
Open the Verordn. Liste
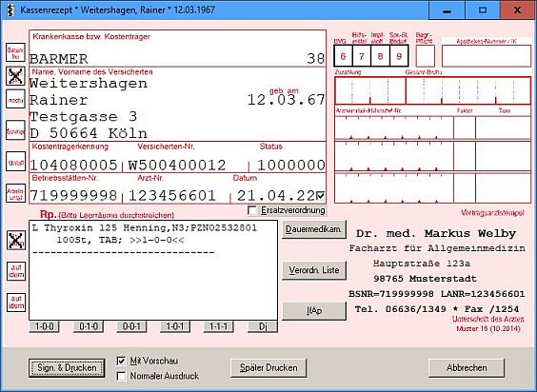point(314,270)
